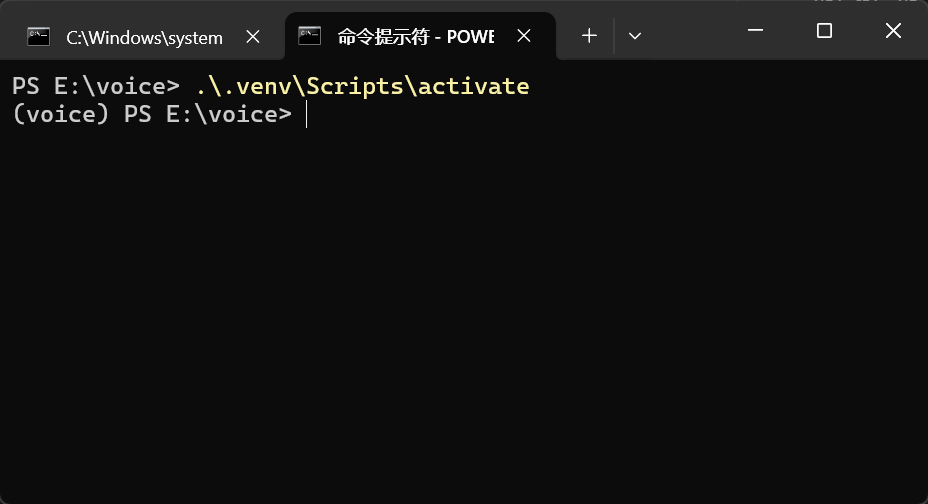Click the word Scripts in the command path
The width and height of the screenshot is (928, 504).
coord(355,87)
